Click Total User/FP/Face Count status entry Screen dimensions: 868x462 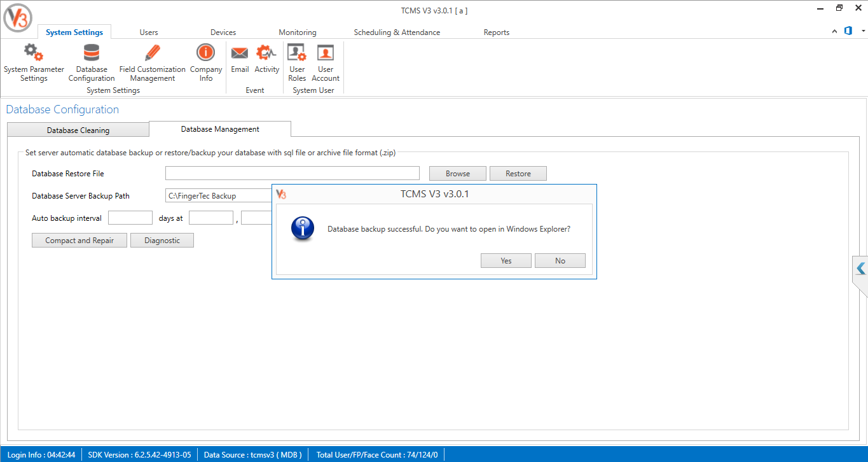coord(377,455)
